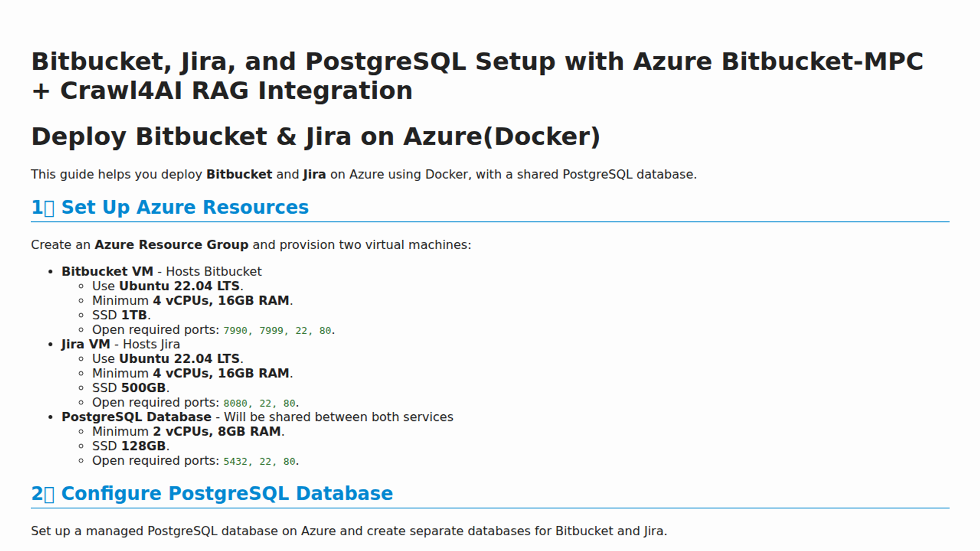Image resolution: width=980 pixels, height=551 pixels.
Task: Click the 8080, 22, 80 ports code
Action: click(x=259, y=403)
